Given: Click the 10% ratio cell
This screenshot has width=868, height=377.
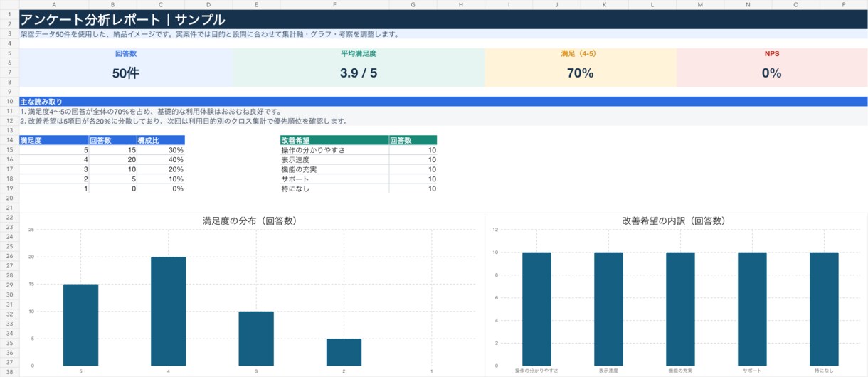Looking at the screenshot, I should [x=161, y=179].
